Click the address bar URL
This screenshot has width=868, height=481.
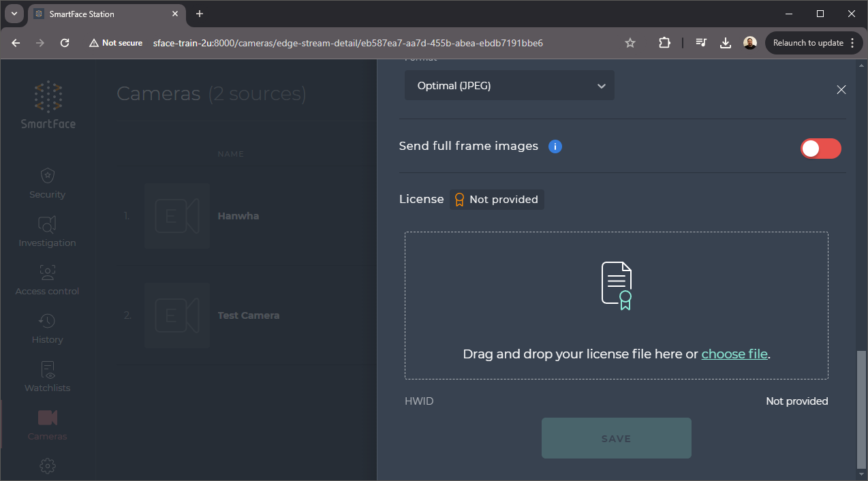coord(348,43)
